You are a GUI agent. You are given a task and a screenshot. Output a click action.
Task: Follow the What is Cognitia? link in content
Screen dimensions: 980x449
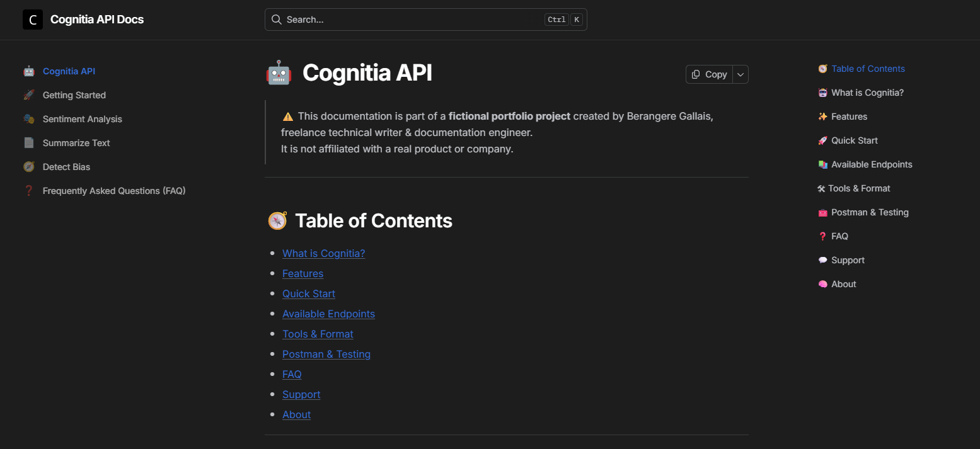[323, 253]
